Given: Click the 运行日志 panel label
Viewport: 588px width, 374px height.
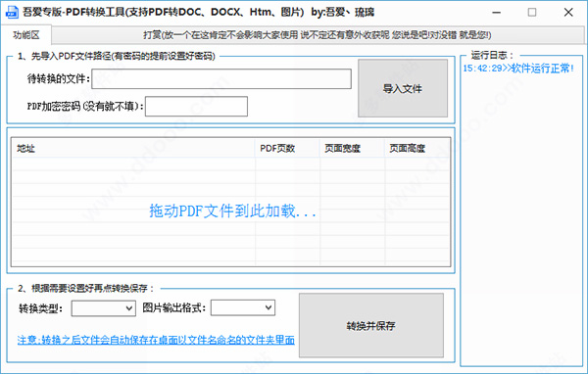Looking at the screenshot, I should coord(492,56).
